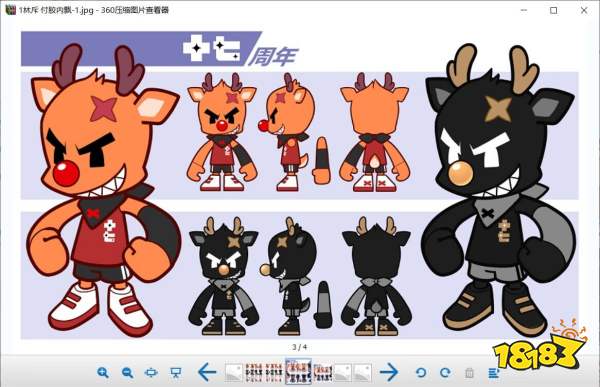Select the sixth blank placeholder thumbnail

343,372
